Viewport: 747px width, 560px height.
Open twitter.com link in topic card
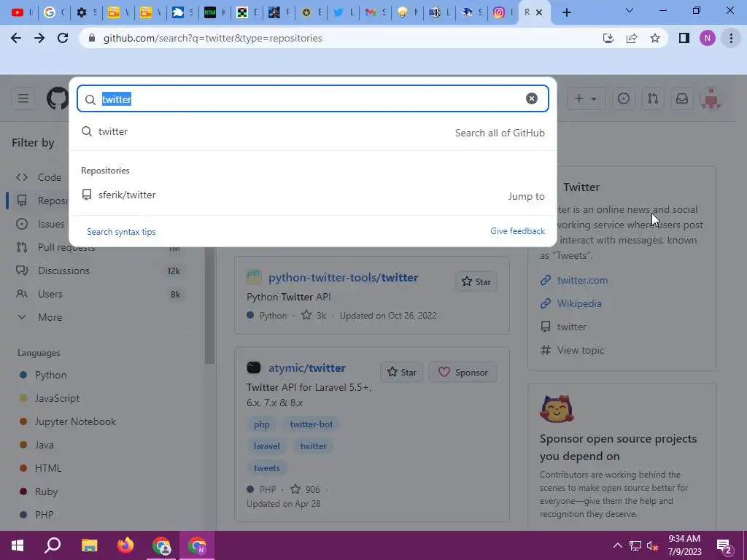coord(582,280)
